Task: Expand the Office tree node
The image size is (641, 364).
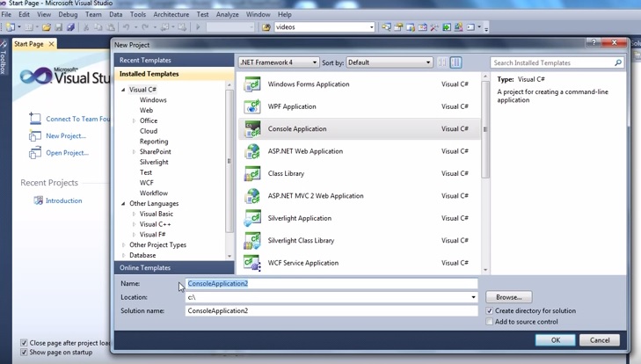Action: 134,120
